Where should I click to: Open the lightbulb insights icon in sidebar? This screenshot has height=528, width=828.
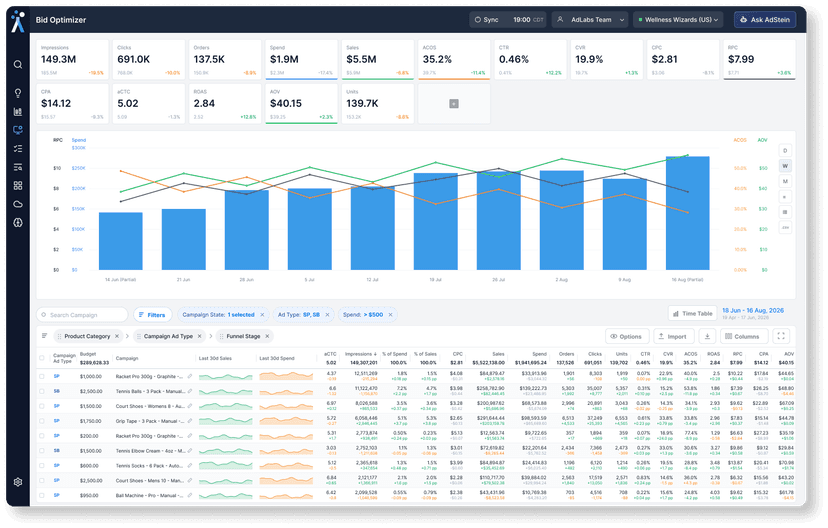[18, 93]
